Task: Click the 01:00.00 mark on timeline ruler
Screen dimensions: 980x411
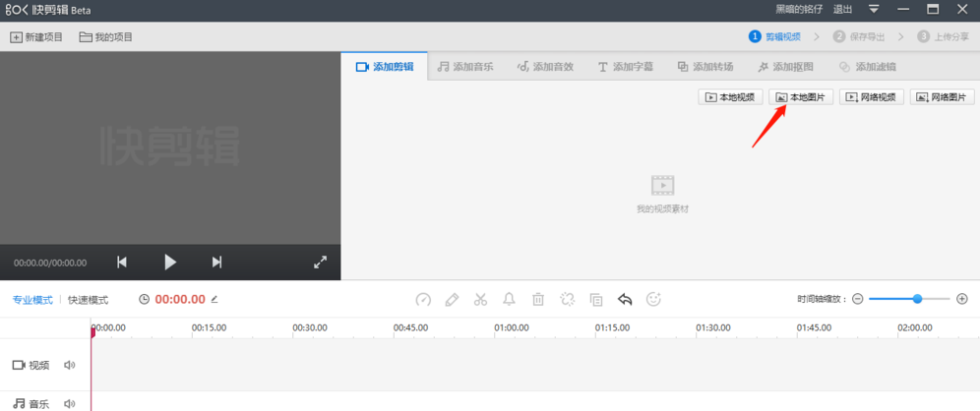Action: click(512, 327)
